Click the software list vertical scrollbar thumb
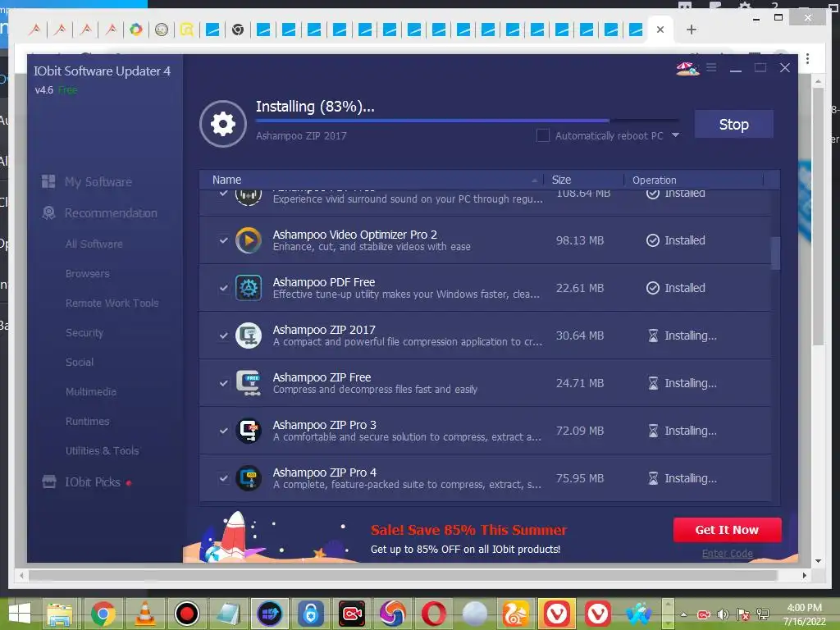840x630 pixels. 775,253
